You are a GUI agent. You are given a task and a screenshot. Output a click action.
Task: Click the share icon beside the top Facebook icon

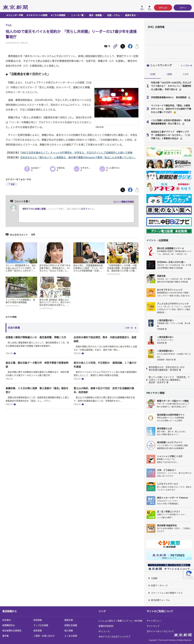click(137, 46)
